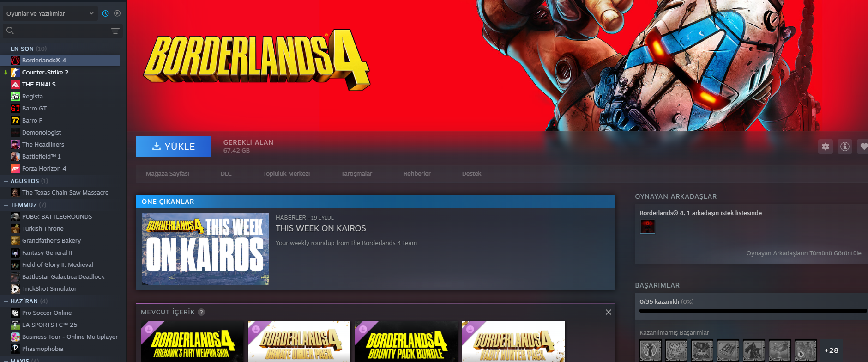Screen dimensions: 868x362
Task: Click the PUBG: BATTLEGROUNDS game icon
Action: coord(15,216)
